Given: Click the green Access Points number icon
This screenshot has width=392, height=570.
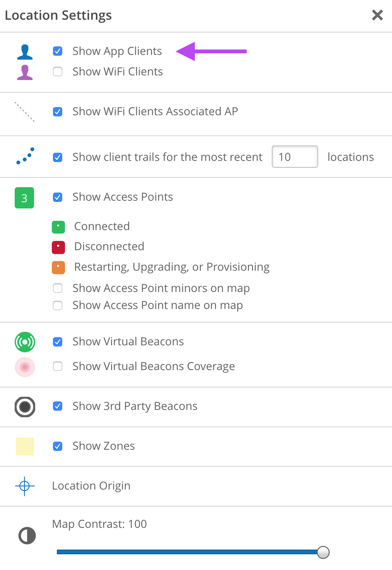Looking at the screenshot, I should click(x=24, y=198).
